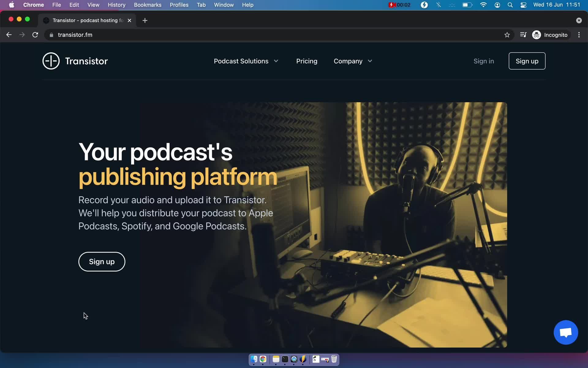Open Spotlight search in the menu bar

510,5
